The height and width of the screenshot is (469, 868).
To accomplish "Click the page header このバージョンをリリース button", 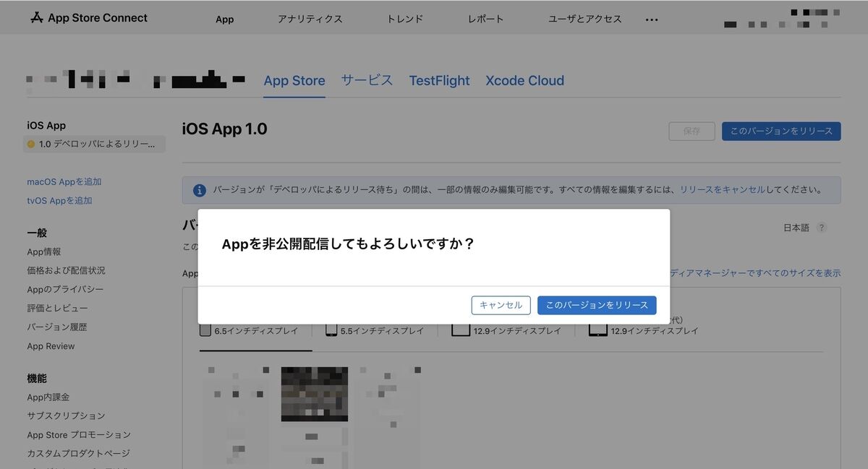I will [781, 131].
